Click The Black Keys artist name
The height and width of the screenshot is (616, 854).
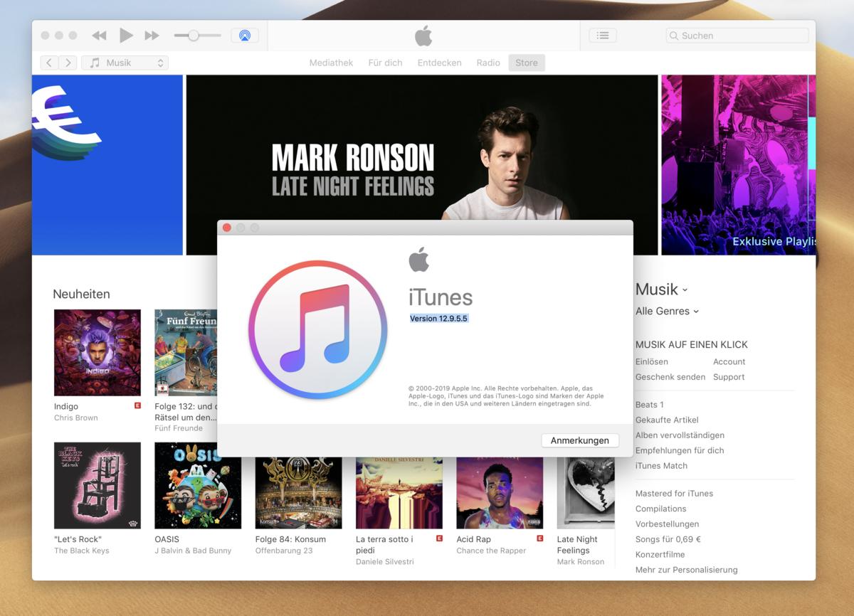point(82,551)
